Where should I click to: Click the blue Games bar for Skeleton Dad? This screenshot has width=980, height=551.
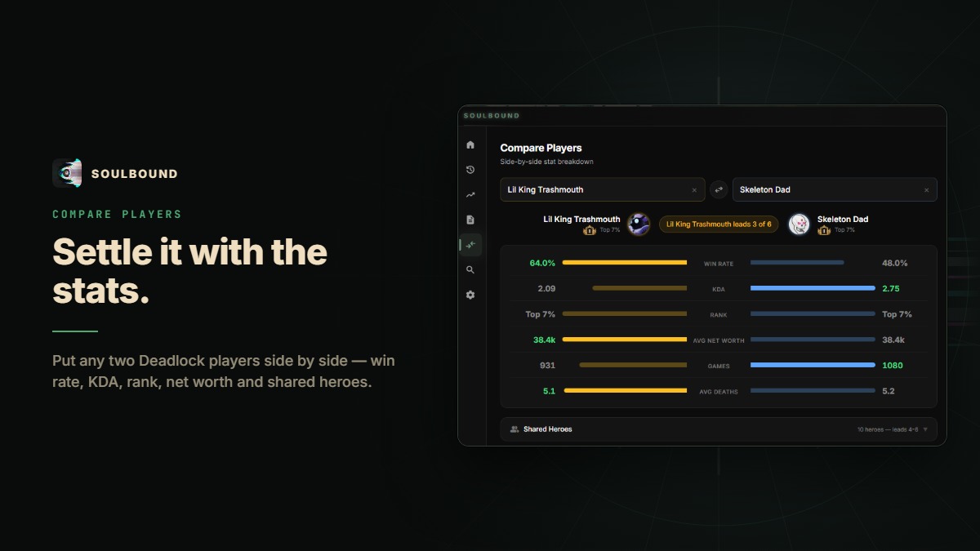(x=813, y=365)
